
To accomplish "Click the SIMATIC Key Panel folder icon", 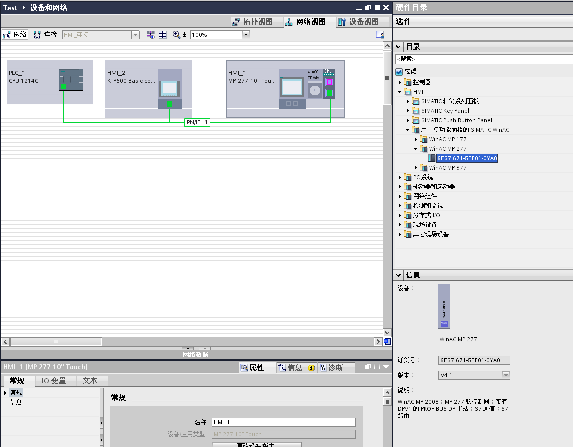I will tap(415, 111).
